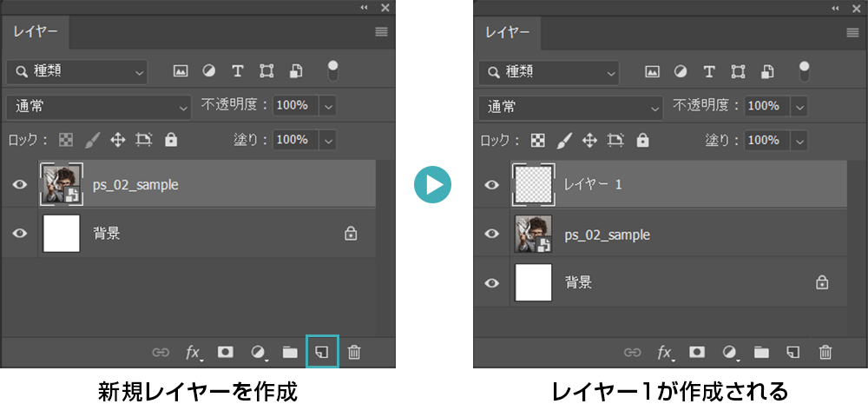Screen dimensions: 868x404
Task: Select レイヤー 1 thumbnail in right panel
Action: click(534, 184)
